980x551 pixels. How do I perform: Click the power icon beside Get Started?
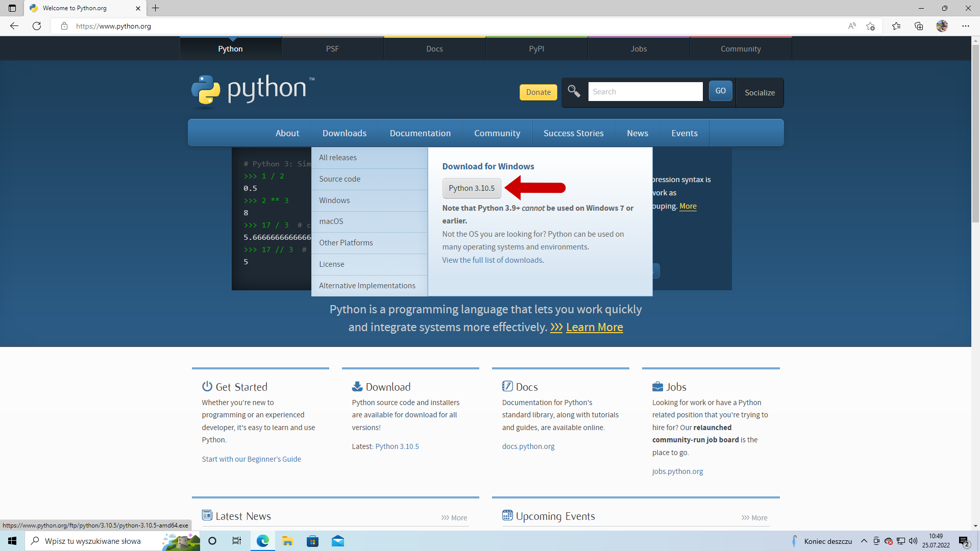(207, 386)
